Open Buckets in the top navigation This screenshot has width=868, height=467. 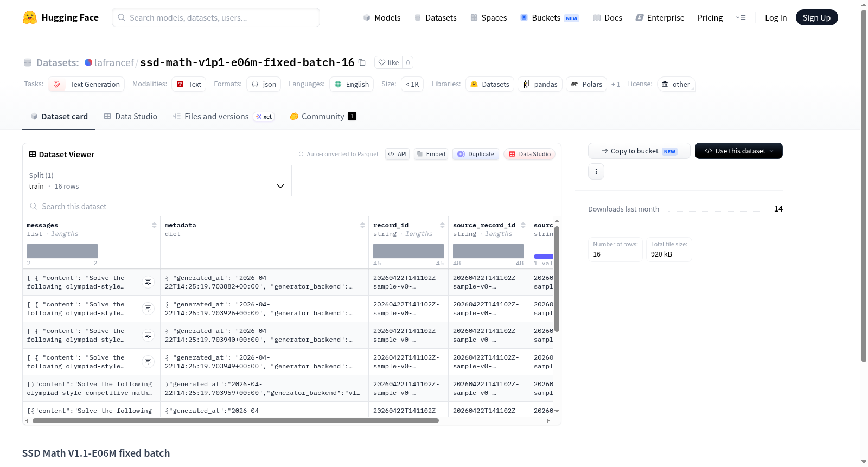(550, 18)
